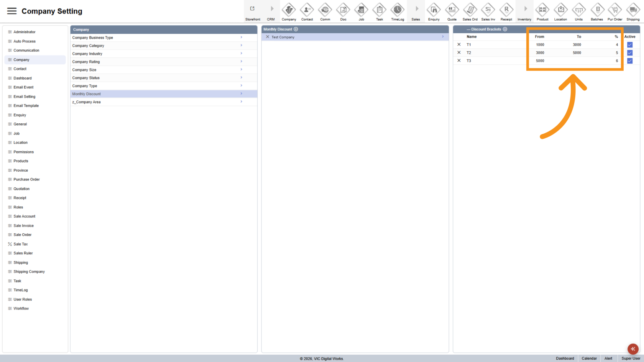Screen dimensions: 644x362
Task: Click Super User in footer
Action: [631, 359]
